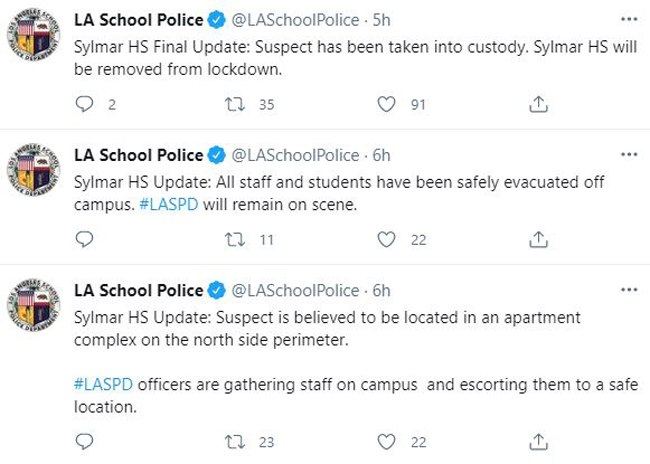Image resolution: width=650 pixels, height=464 pixels.
Task: Share the evacuated off campus tweet
Action: pos(538,239)
